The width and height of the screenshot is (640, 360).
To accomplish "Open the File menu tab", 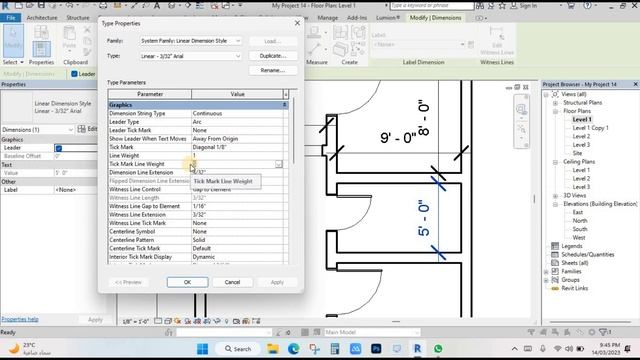I will pos(11,18).
